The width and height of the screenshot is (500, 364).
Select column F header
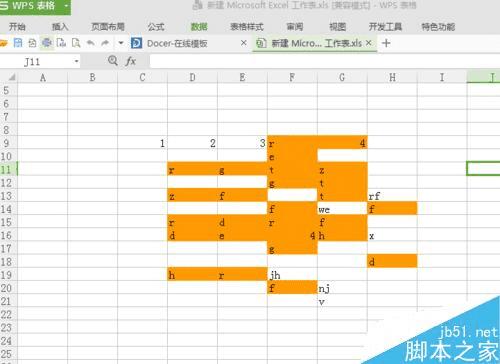coord(292,78)
